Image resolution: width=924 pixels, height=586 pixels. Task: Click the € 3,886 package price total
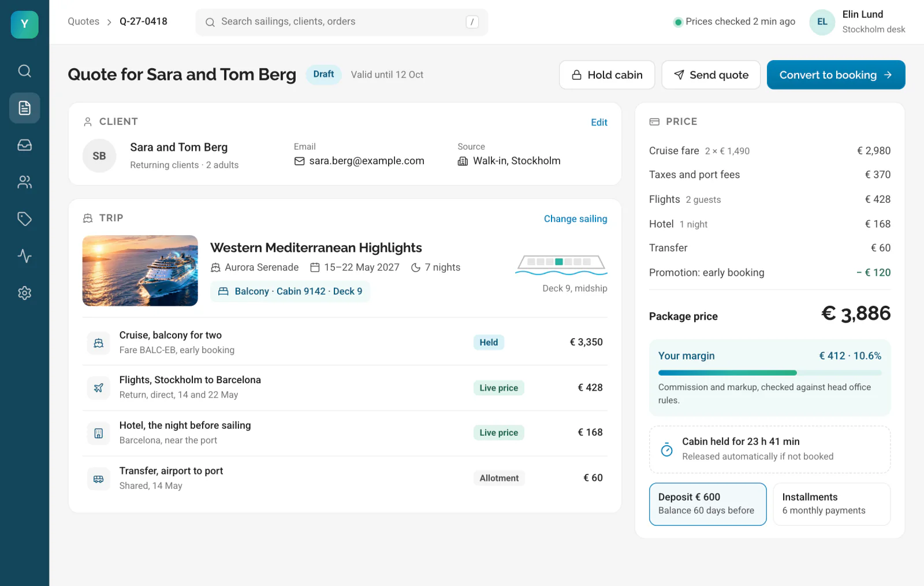coord(856,314)
